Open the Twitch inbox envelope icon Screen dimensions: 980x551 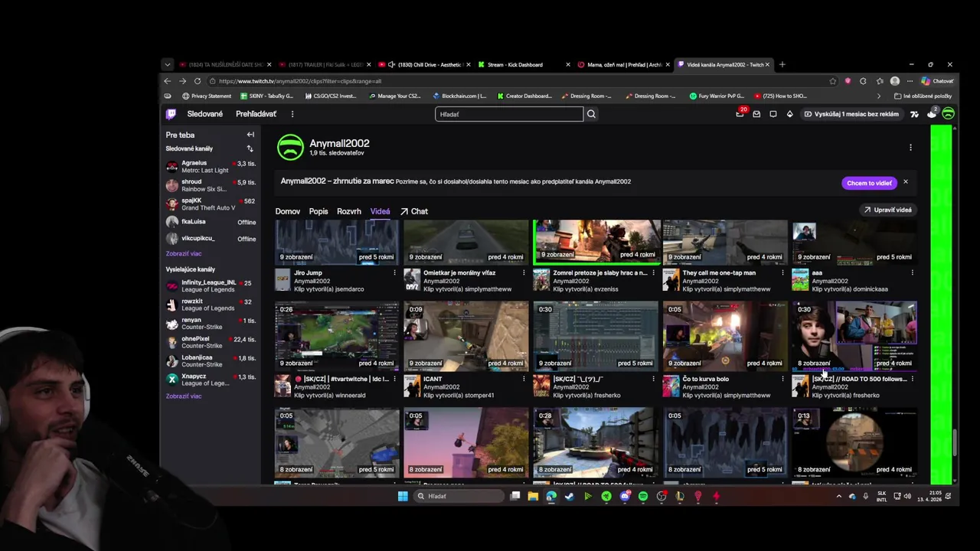pos(756,114)
